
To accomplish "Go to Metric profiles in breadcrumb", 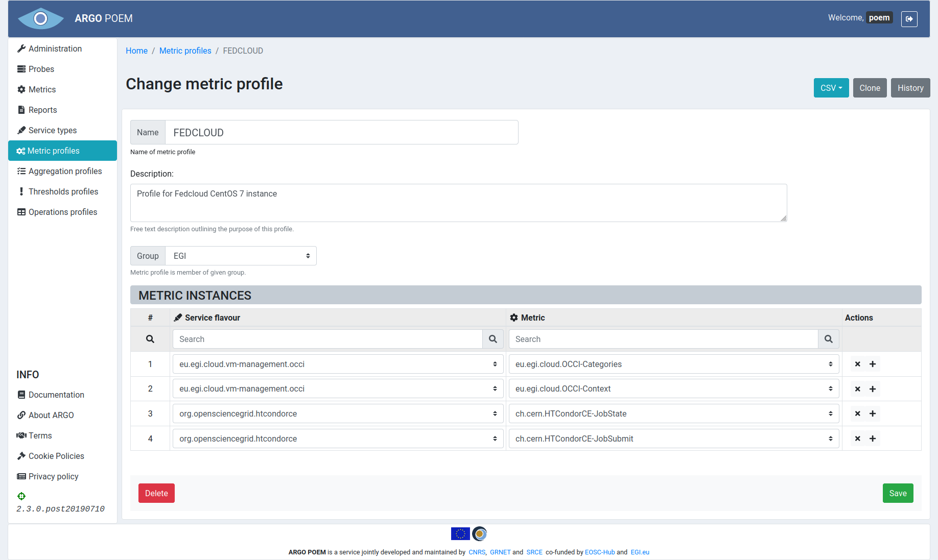I will (185, 51).
